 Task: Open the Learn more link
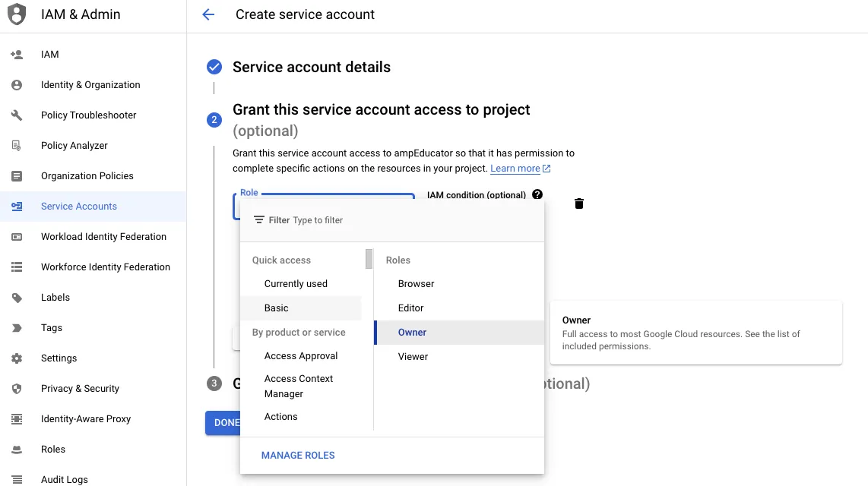521,169
